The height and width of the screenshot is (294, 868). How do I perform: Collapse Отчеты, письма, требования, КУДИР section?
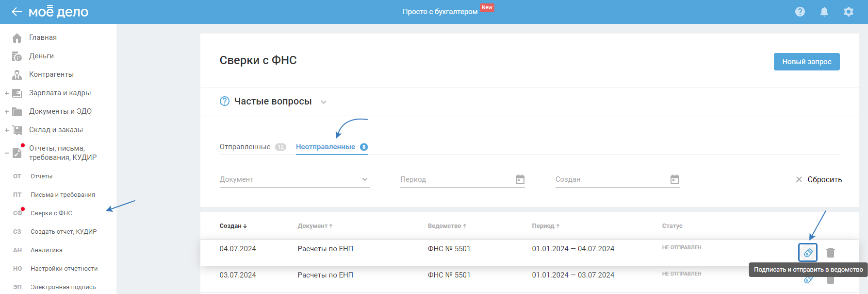(7, 153)
